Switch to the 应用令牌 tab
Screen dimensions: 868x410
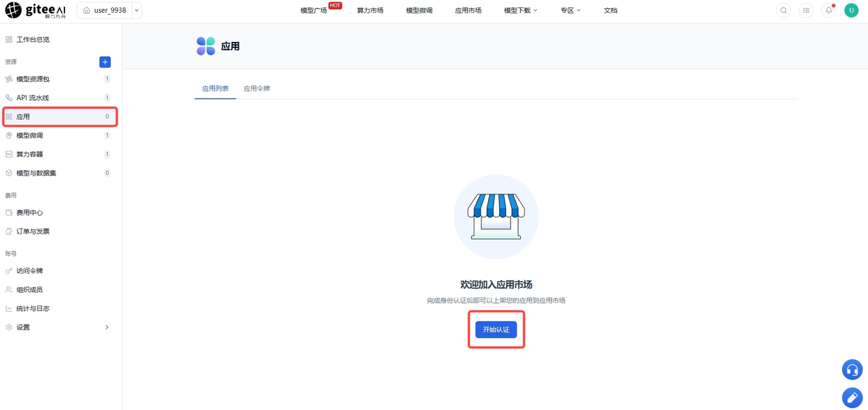click(x=257, y=88)
